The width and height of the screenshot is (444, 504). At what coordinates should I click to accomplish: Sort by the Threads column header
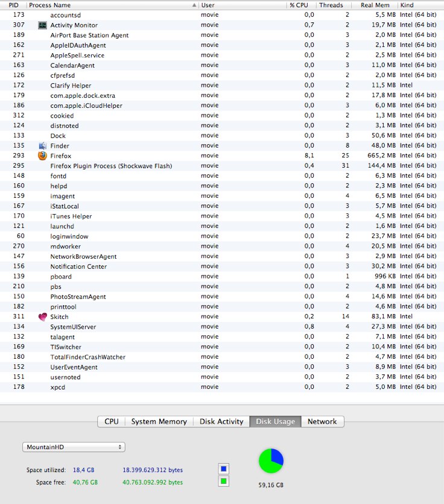[x=334, y=5]
